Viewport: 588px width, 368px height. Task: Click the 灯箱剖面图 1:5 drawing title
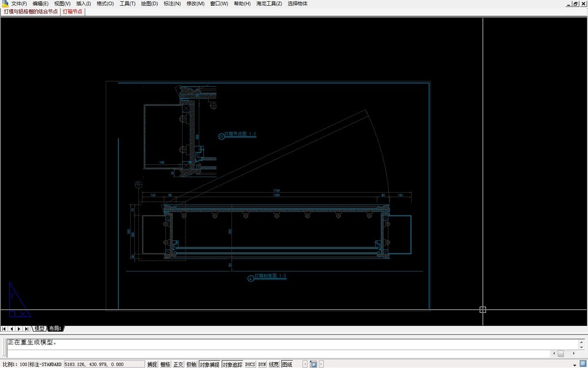(270, 275)
